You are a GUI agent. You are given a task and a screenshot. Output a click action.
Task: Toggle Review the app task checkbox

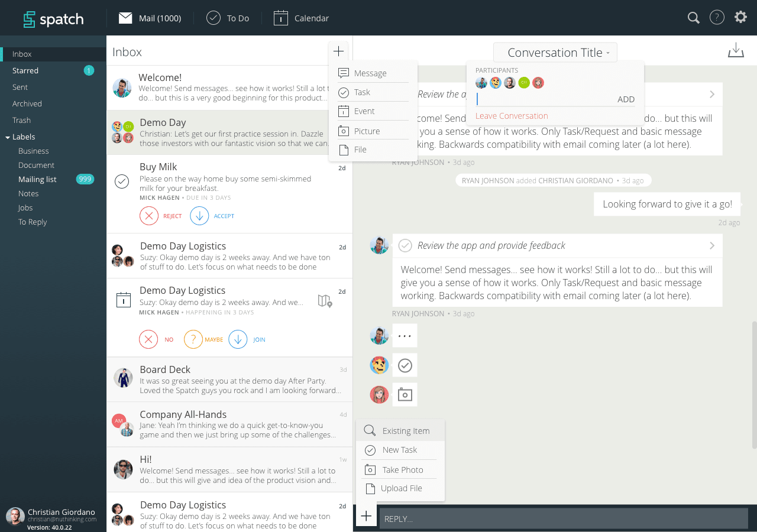tap(405, 245)
